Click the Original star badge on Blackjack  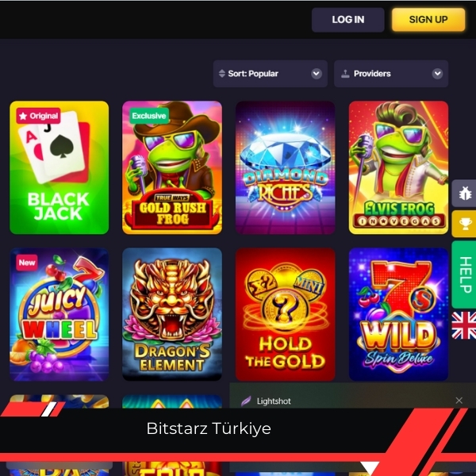tap(38, 116)
